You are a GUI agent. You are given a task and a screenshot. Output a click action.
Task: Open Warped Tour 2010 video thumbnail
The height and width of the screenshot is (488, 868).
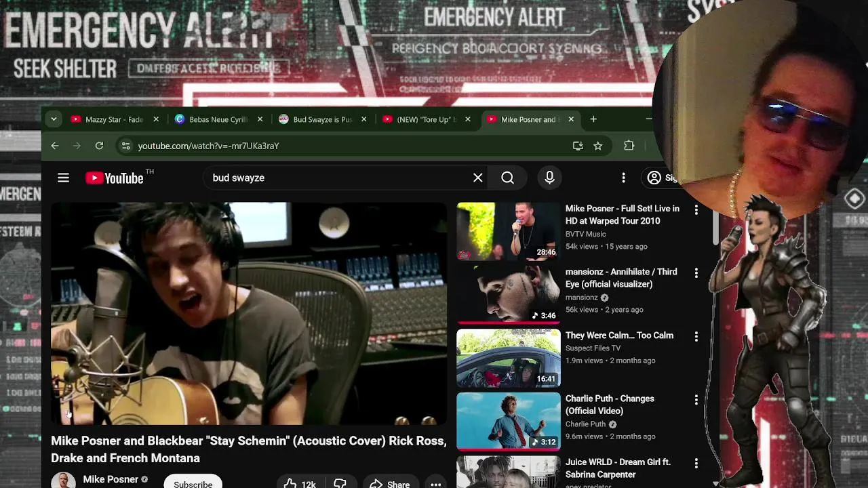pyautogui.click(x=509, y=231)
